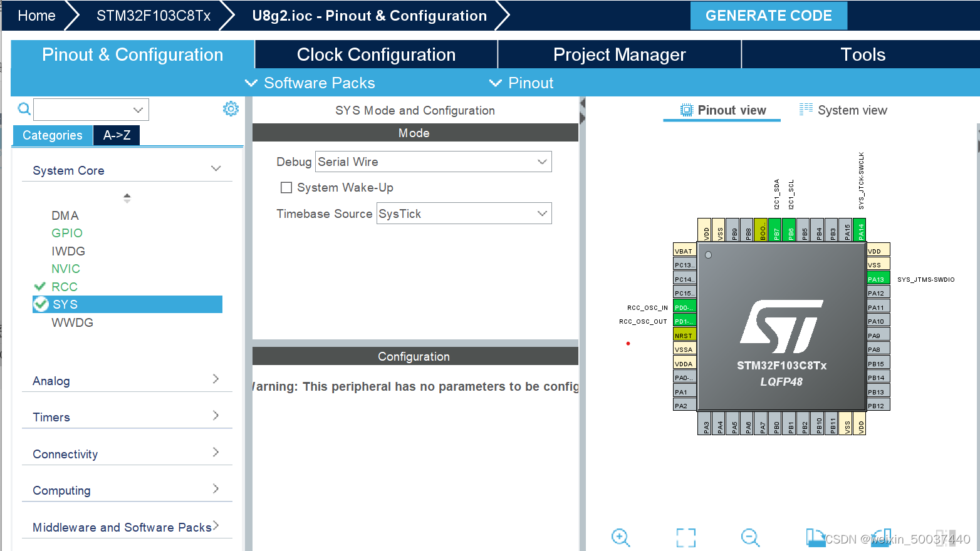This screenshot has height=551, width=980.
Task: Select the NRST pin on the chip
Action: [684, 336]
